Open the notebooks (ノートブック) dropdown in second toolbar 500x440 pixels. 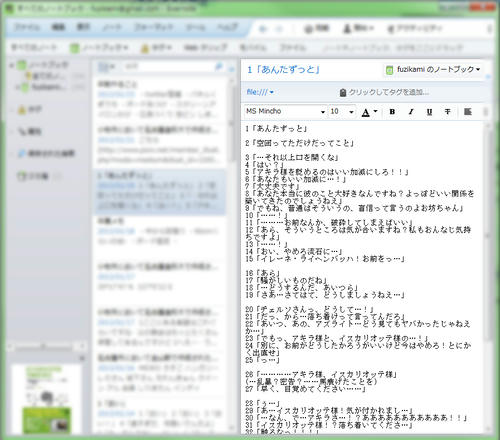pos(99,48)
